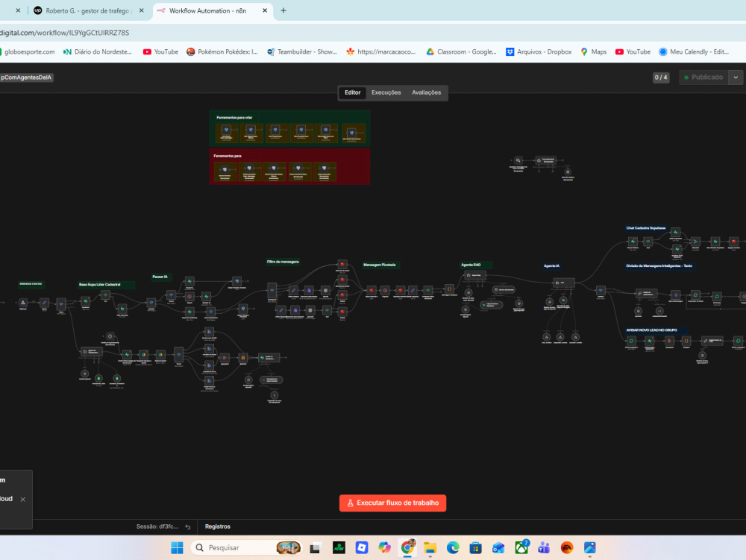
Task: Select the pencil Edit node after Webhook
Action: point(44,302)
